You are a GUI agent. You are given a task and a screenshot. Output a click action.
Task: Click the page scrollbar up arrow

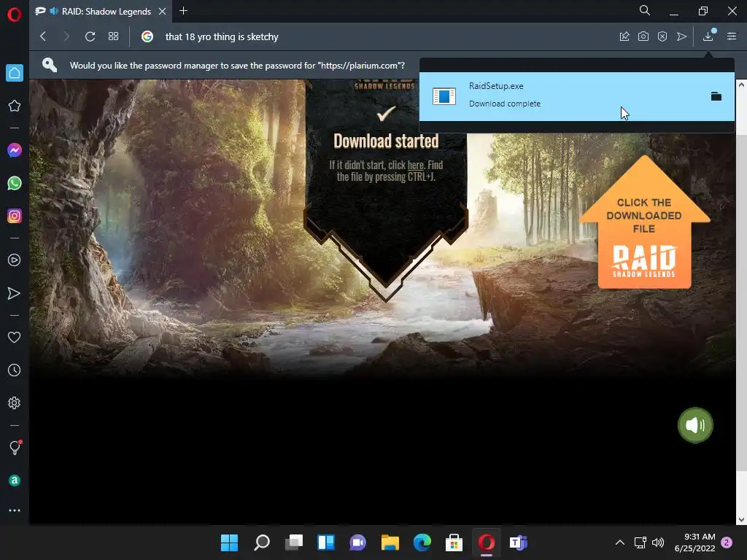pyautogui.click(x=741, y=85)
